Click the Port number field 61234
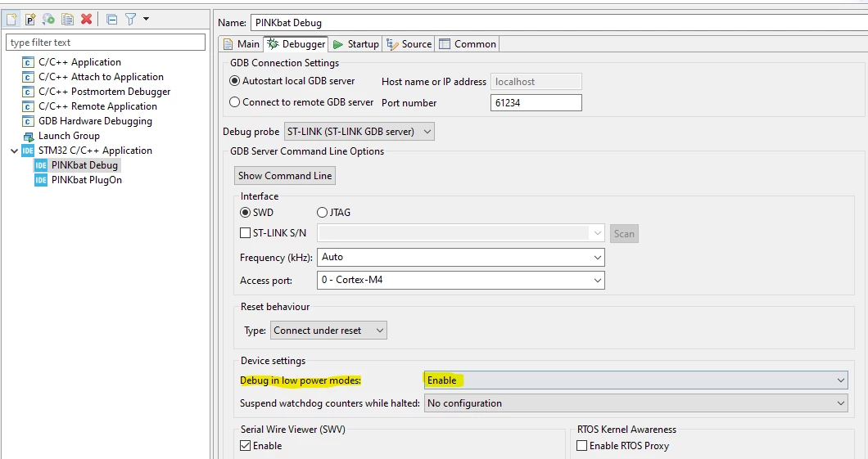The width and height of the screenshot is (868, 459). (x=536, y=103)
